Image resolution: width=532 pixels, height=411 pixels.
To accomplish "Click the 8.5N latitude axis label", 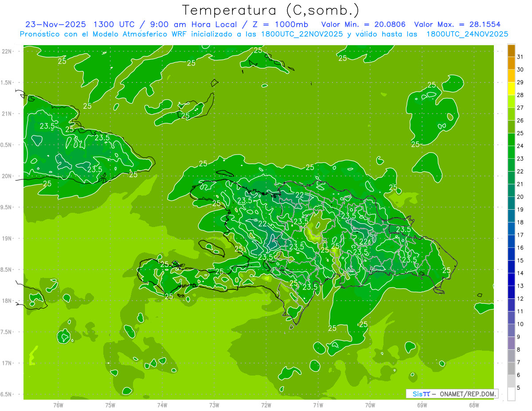I will pos(7,270).
